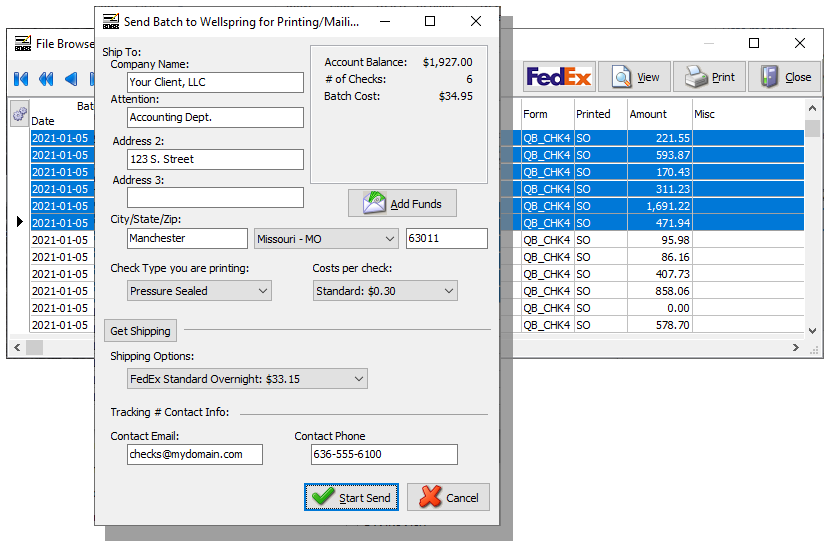Go to first record navigation arrow
Viewport: 839px width, 550px height.
(21, 79)
